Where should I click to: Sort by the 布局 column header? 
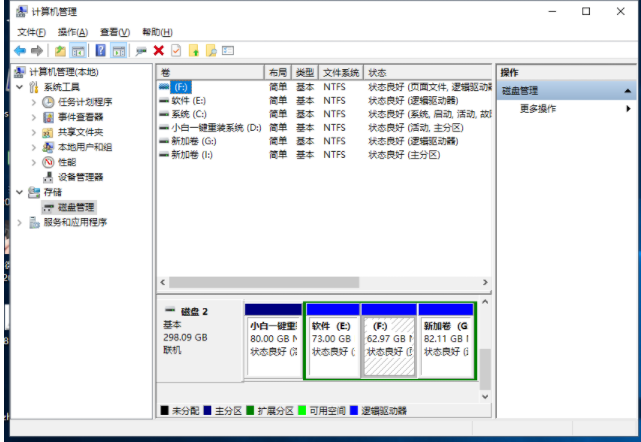(278, 73)
